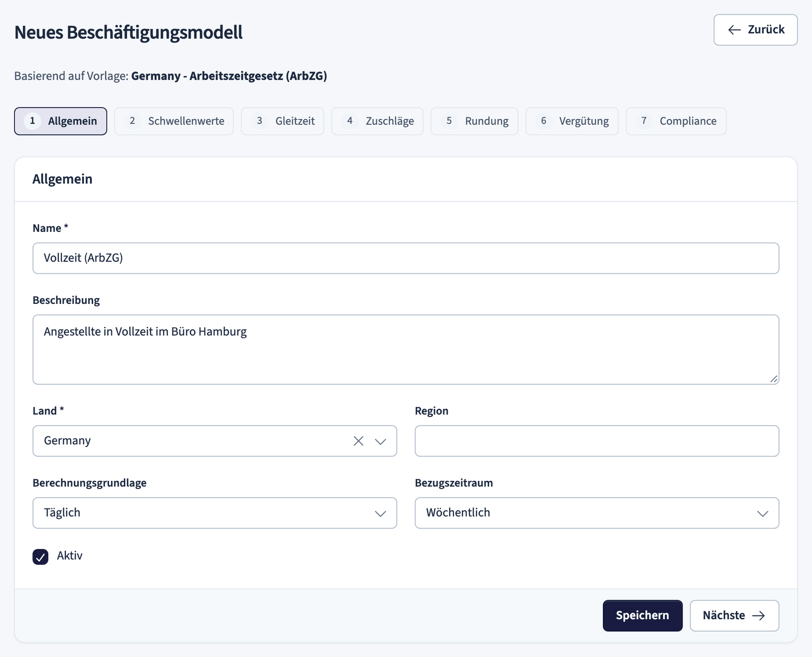The height and width of the screenshot is (657, 812).
Task: Expand the Land dropdown chevron
Action: tap(381, 441)
